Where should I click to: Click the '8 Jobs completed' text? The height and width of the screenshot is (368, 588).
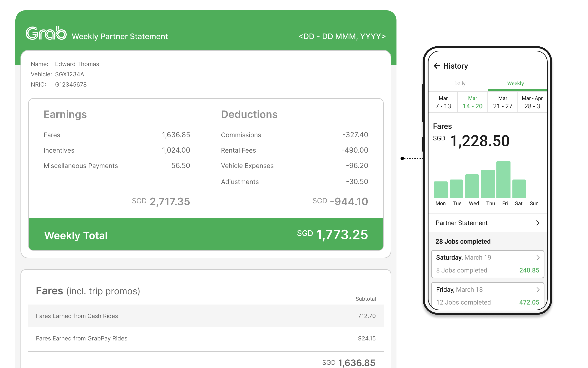[462, 270]
